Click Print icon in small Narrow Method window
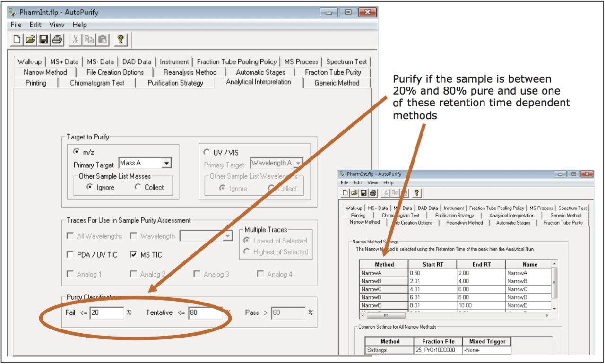This screenshot has width=605, height=364. tap(372, 193)
